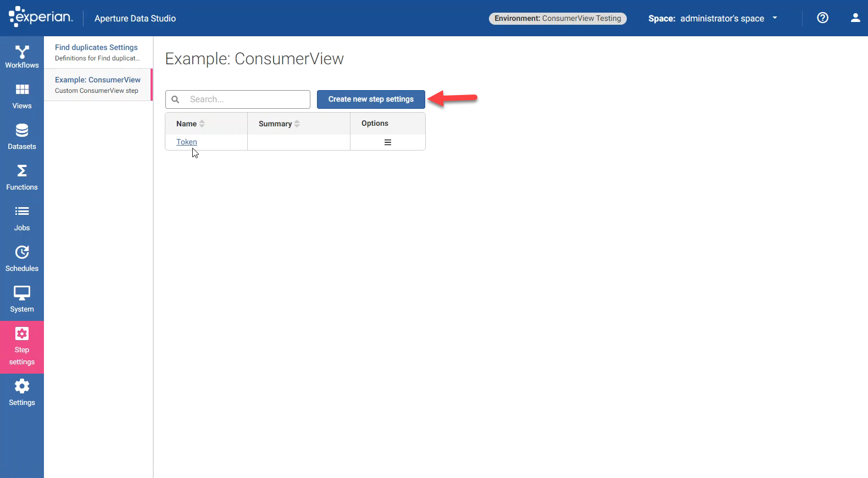
Task: Click administrator's space text
Action: pyautogui.click(x=722, y=18)
